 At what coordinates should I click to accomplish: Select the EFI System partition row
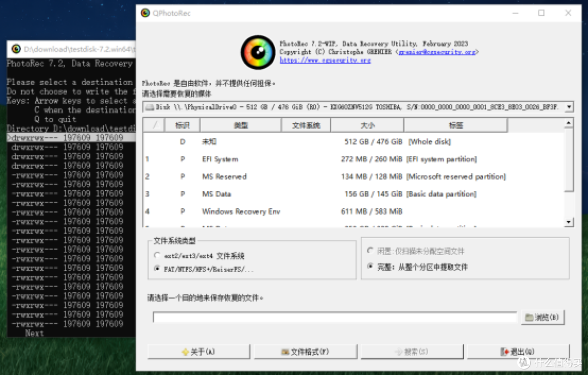pos(353,159)
